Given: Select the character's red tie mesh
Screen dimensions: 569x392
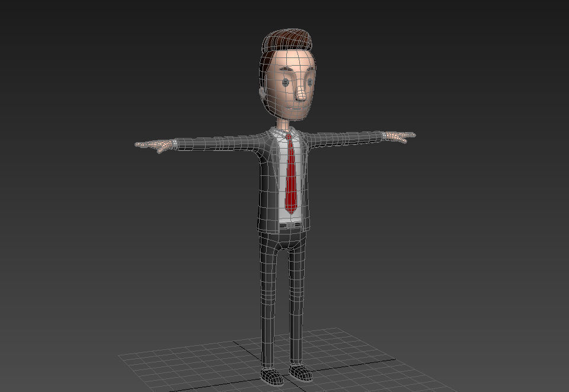Looking at the screenshot, I should pos(290,174).
